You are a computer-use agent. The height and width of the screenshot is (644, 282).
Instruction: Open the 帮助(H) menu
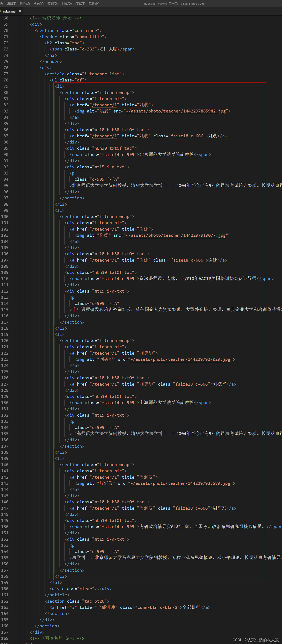coord(94,4)
